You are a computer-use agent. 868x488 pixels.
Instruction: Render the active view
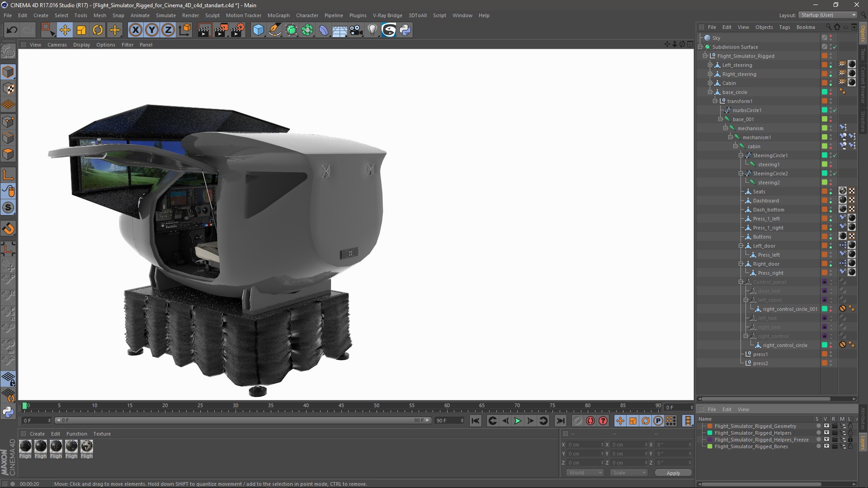click(204, 30)
